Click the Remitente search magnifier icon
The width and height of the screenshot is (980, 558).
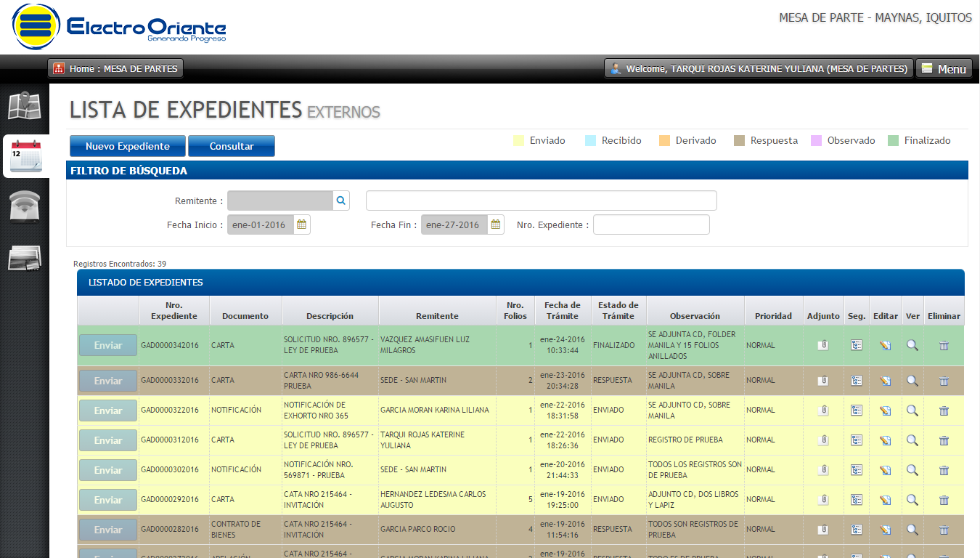pyautogui.click(x=341, y=201)
